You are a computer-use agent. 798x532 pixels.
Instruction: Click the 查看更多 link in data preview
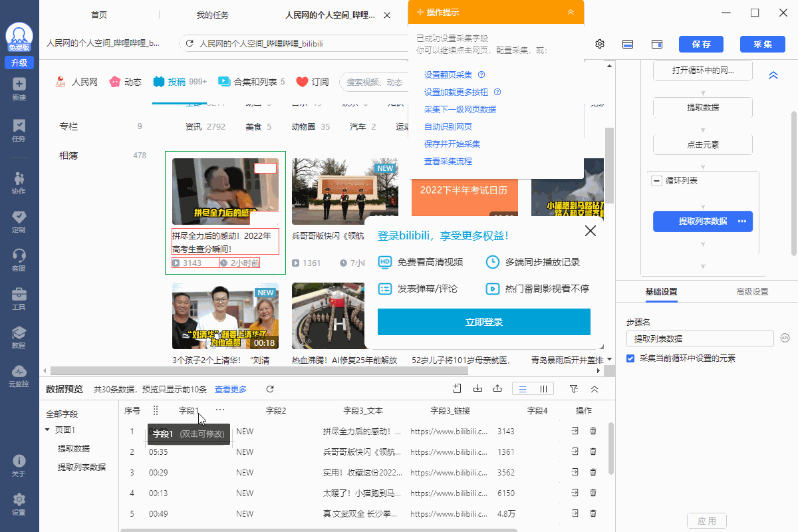click(231, 389)
